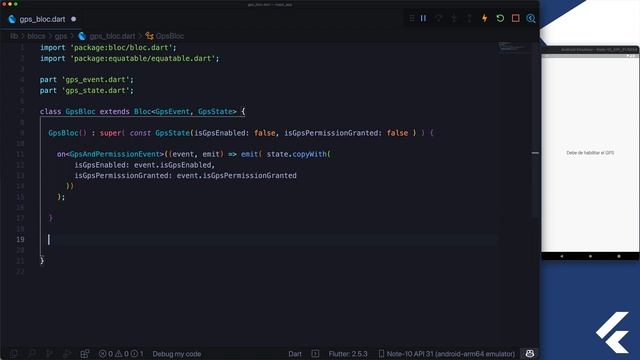
Task: Click the unsaved dot on gps_bloc.dart tab
Action: [x=73, y=19]
